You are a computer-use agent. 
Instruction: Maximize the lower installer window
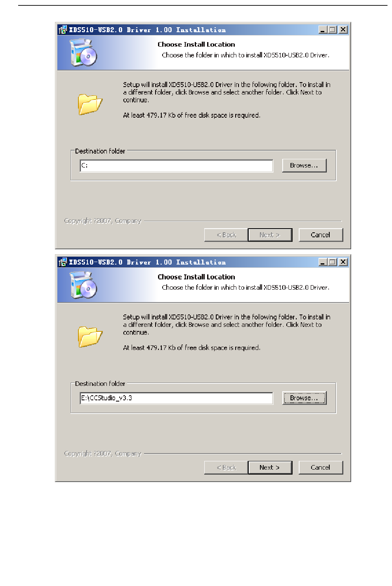coord(332,262)
